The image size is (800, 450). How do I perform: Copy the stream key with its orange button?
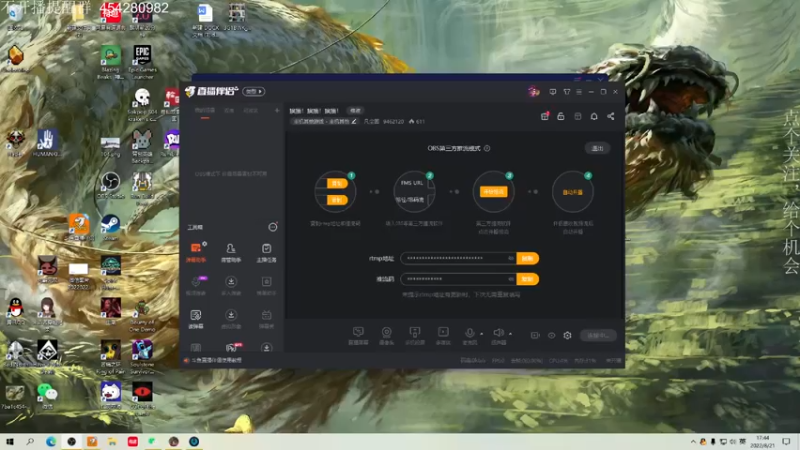(x=528, y=279)
